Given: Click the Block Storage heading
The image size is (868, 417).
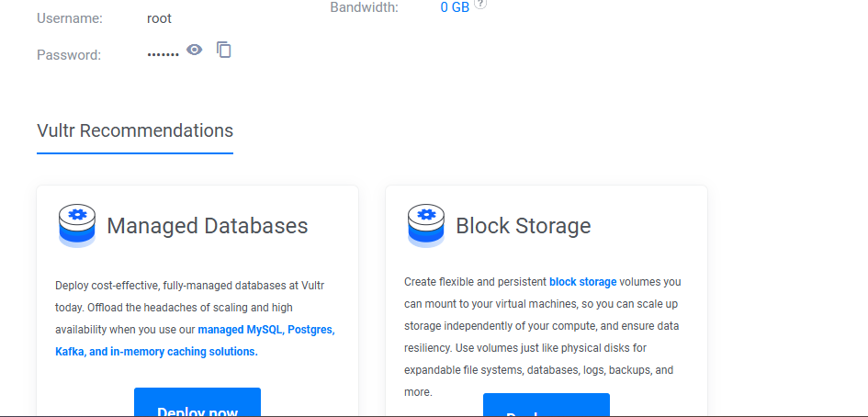Looking at the screenshot, I should pyautogui.click(x=524, y=226).
